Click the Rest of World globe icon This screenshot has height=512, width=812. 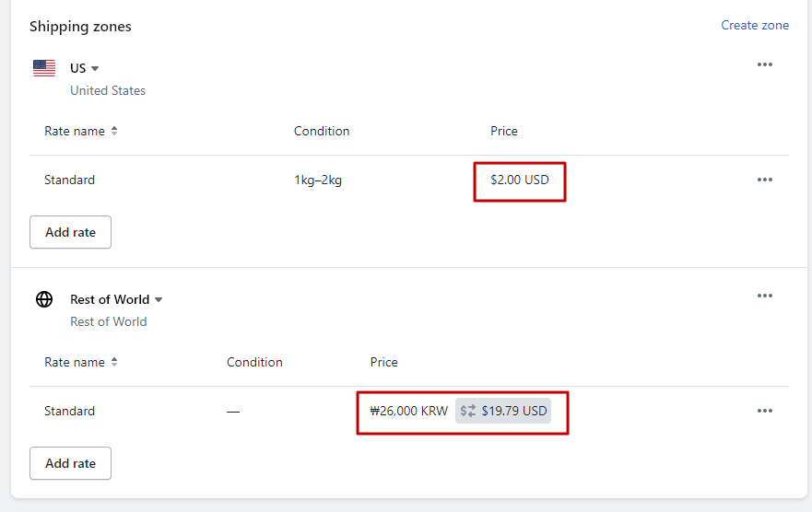point(44,299)
